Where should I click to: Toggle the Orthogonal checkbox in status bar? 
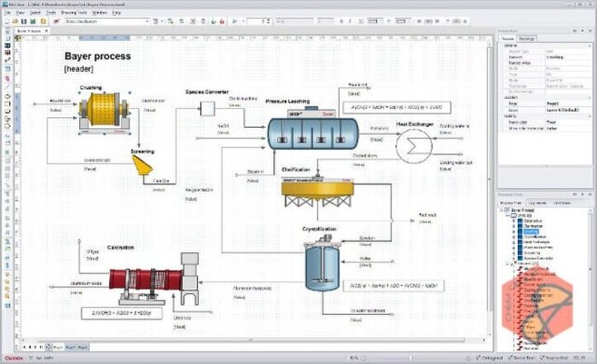click(x=478, y=358)
